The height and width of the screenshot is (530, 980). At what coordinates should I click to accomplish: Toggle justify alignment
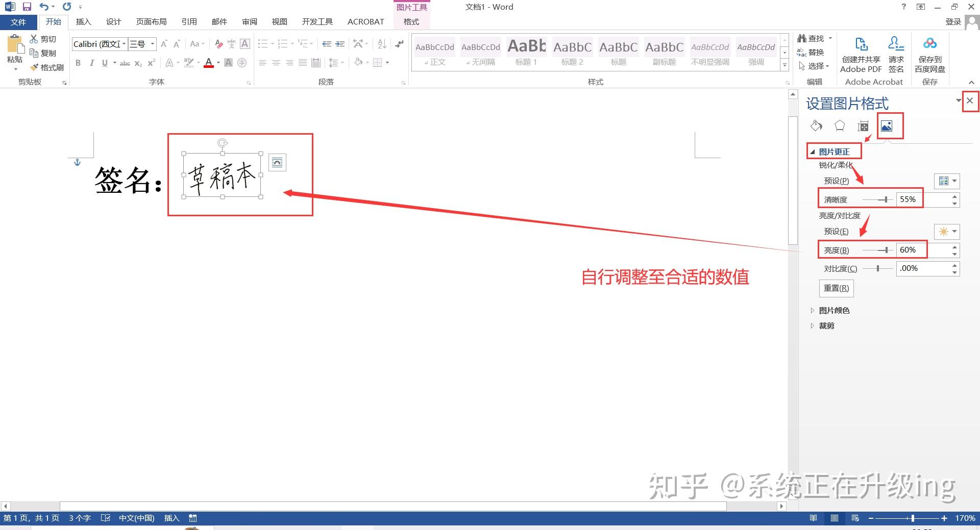click(x=303, y=63)
